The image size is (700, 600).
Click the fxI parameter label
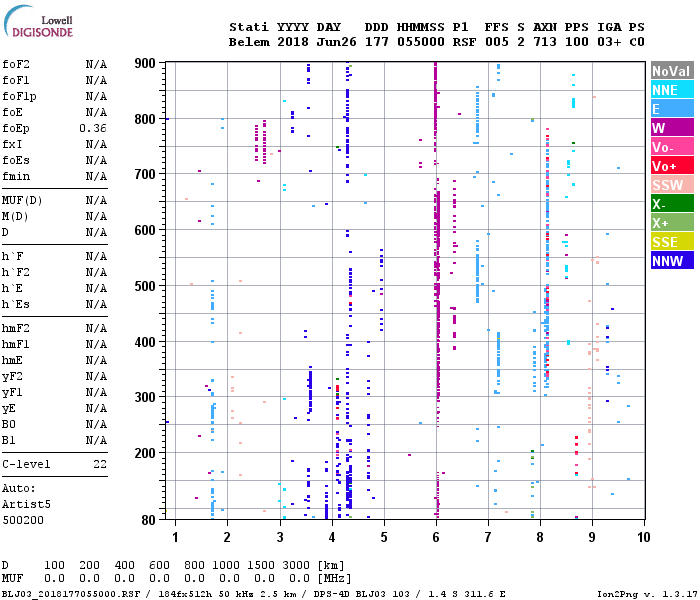(12, 145)
